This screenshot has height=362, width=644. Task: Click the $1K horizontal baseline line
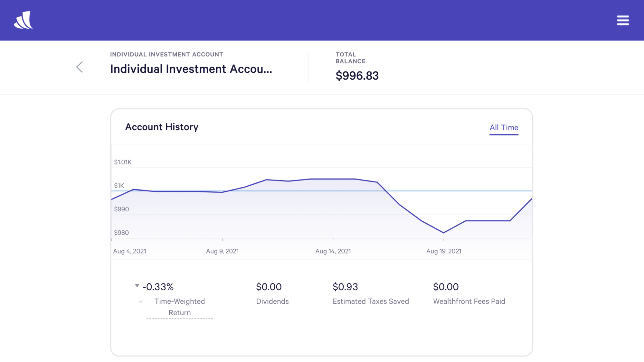pos(451,191)
